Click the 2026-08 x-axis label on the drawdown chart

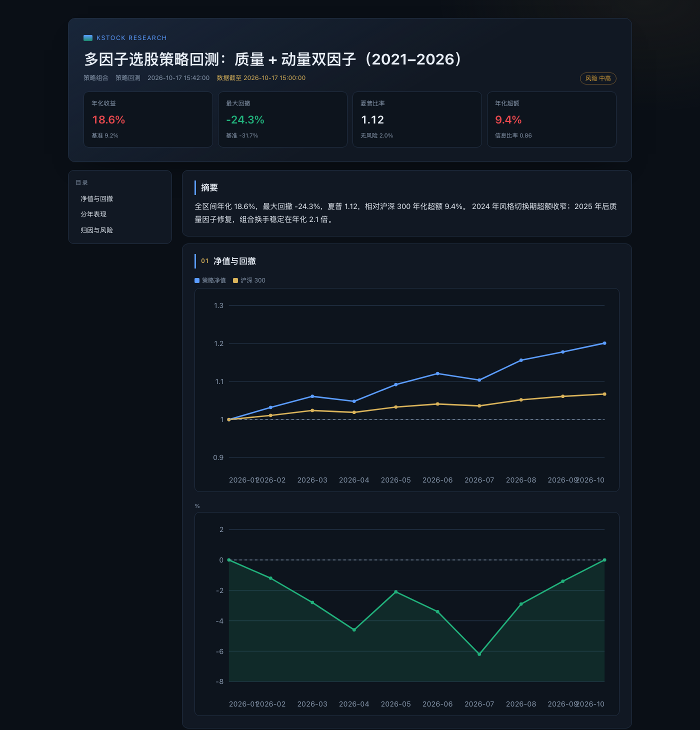click(x=521, y=704)
